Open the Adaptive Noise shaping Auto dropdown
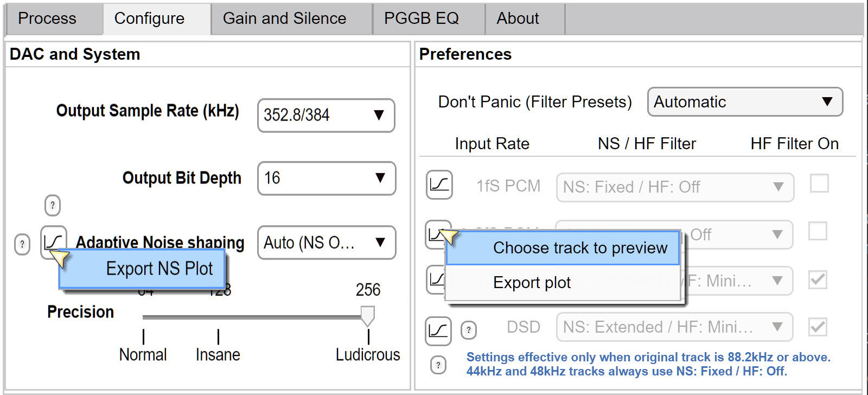The image size is (868, 395). (327, 242)
